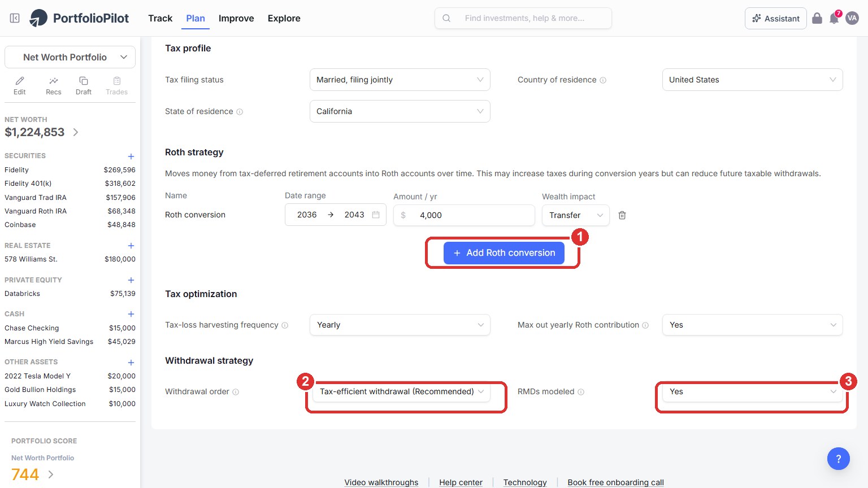Open the State of residence dropdown
Image resolution: width=868 pixels, height=488 pixels.
point(400,111)
